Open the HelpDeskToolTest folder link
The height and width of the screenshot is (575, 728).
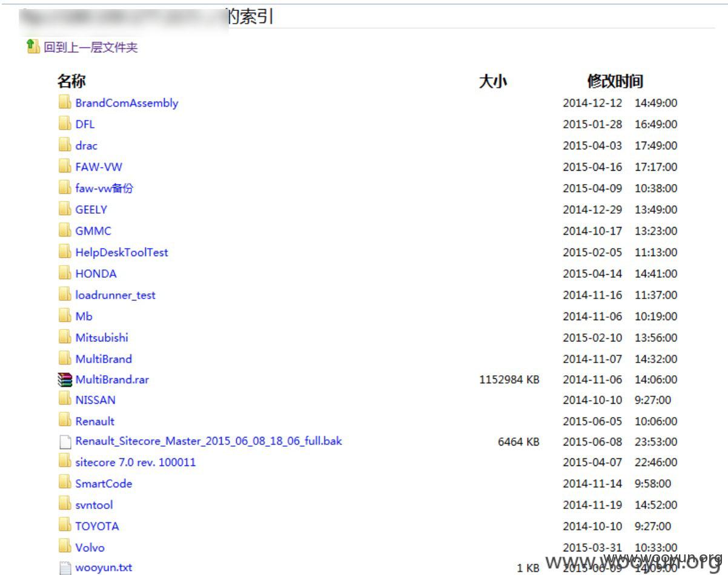point(122,252)
